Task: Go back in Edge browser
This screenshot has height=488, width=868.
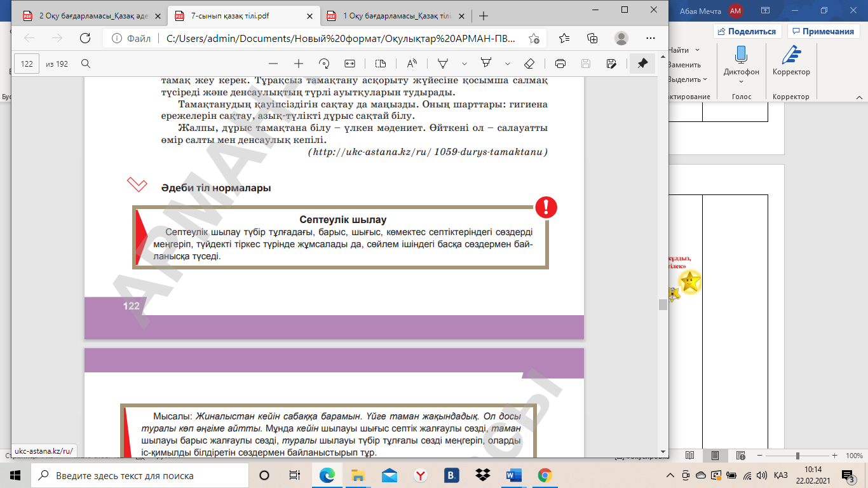Action: click(x=29, y=38)
